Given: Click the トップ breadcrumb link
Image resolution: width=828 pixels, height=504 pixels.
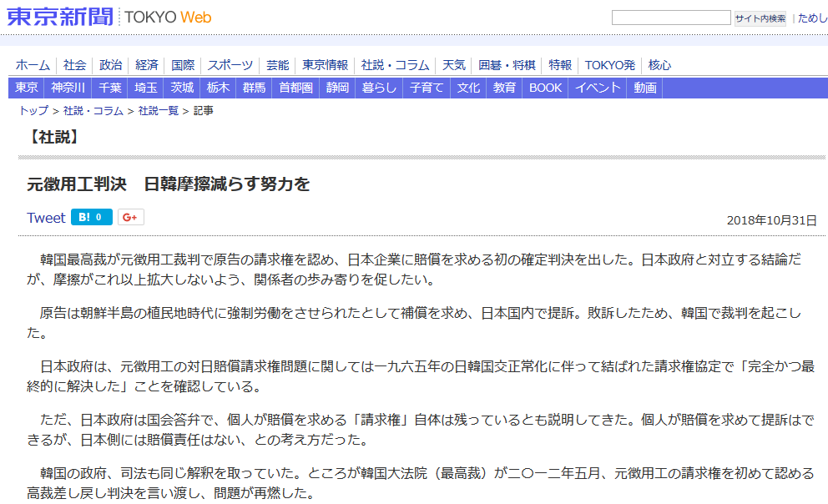Looking at the screenshot, I should [33, 110].
